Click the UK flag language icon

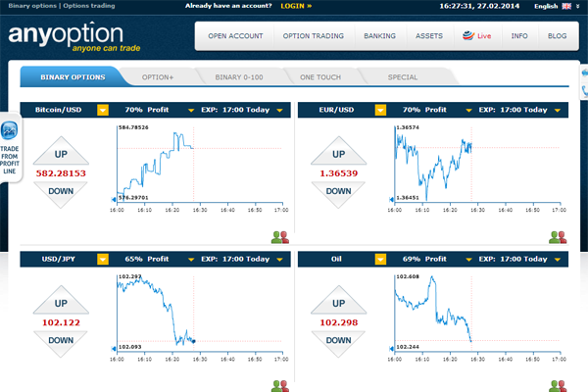tap(566, 6)
